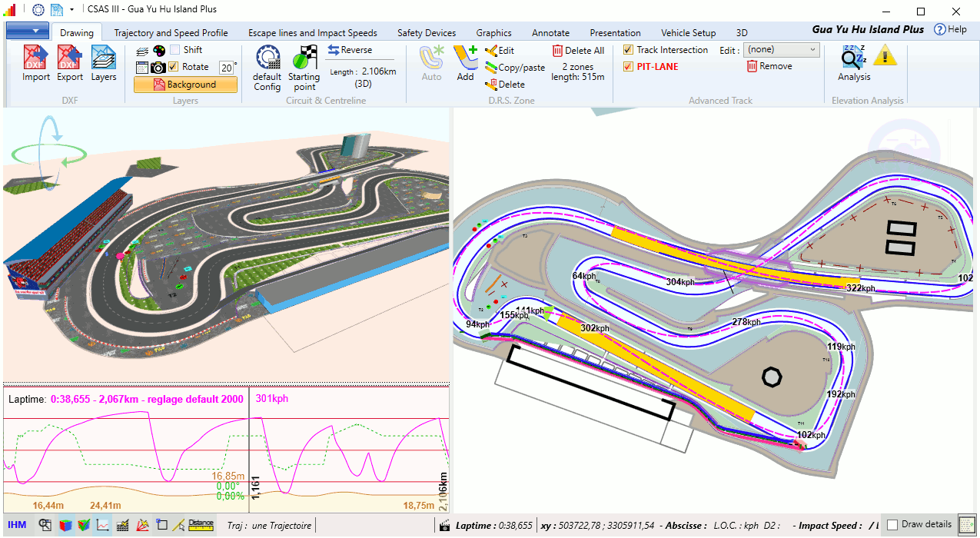Image resolution: width=980 pixels, height=538 pixels.
Task: Click the 64kph speed label on map
Action: point(584,276)
